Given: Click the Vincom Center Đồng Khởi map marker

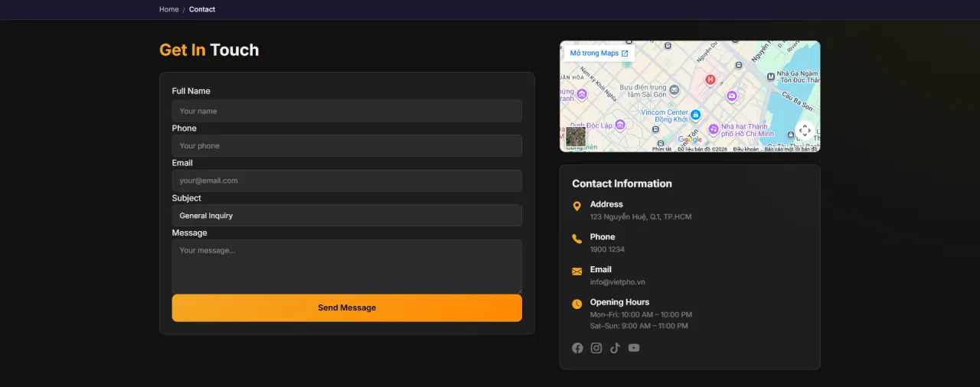Looking at the screenshot, I should click(695, 115).
